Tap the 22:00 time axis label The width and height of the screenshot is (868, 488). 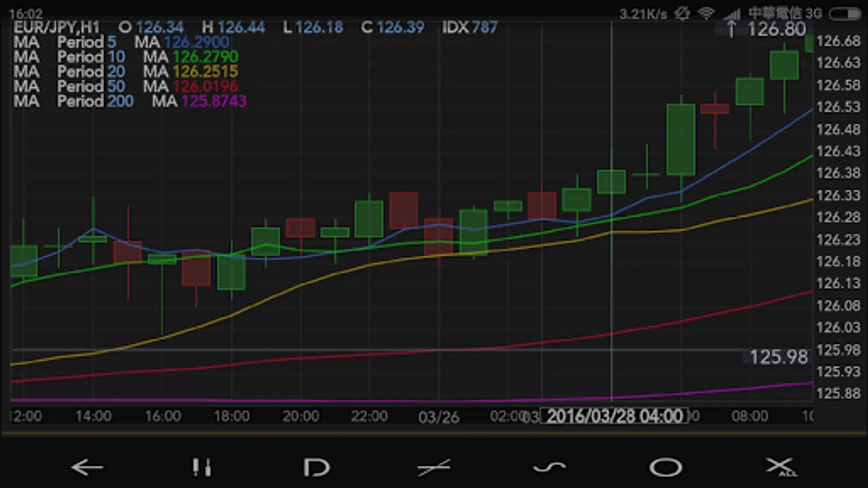(x=369, y=416)
